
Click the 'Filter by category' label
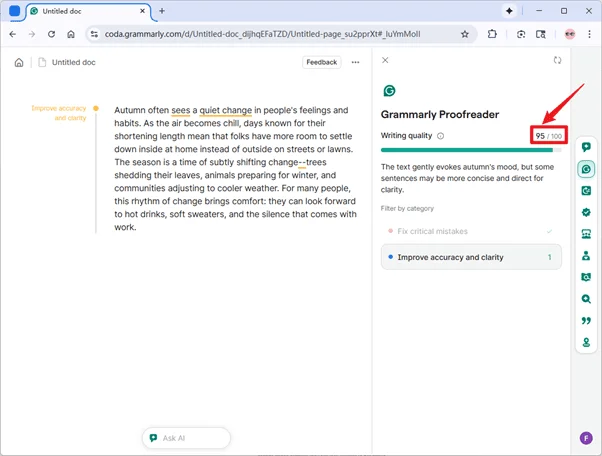[x=407, y=208]
